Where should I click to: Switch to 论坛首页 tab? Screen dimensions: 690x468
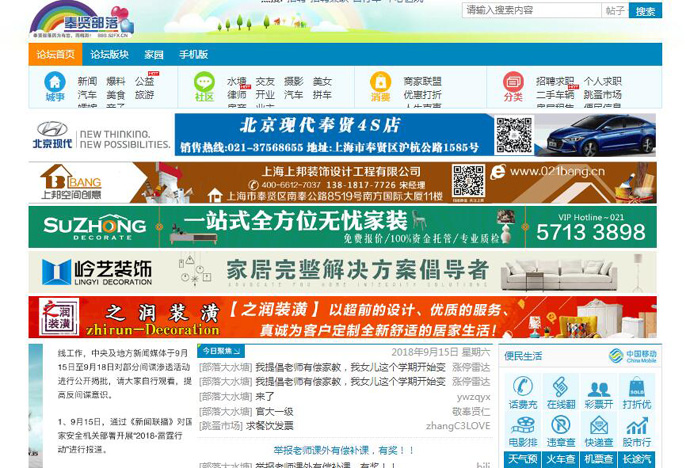coord(55,55)
